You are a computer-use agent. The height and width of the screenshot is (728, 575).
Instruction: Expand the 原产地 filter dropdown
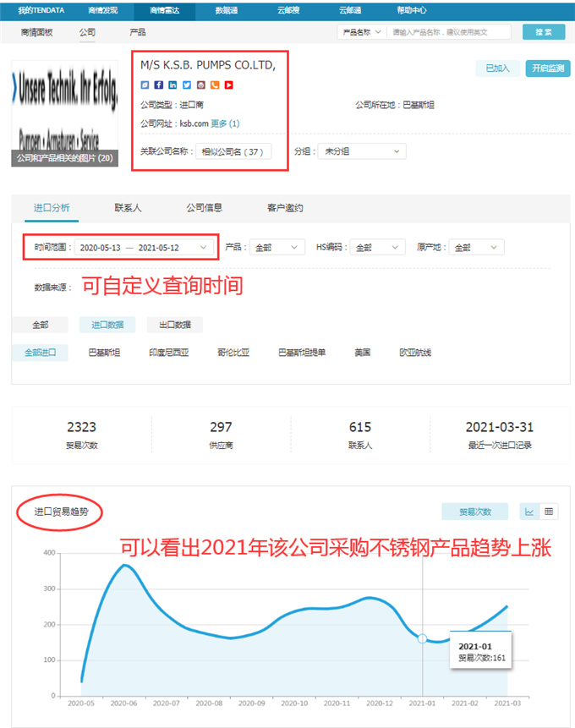pyautogui.click(x=476, y=248)
